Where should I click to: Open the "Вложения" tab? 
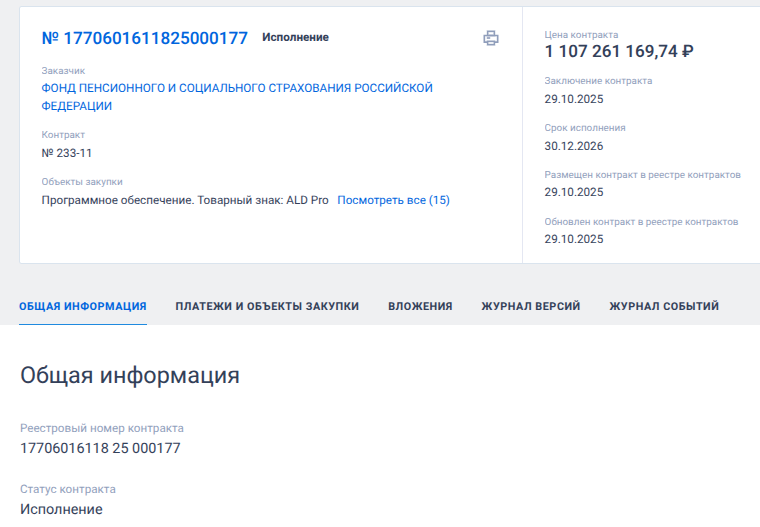420,306
